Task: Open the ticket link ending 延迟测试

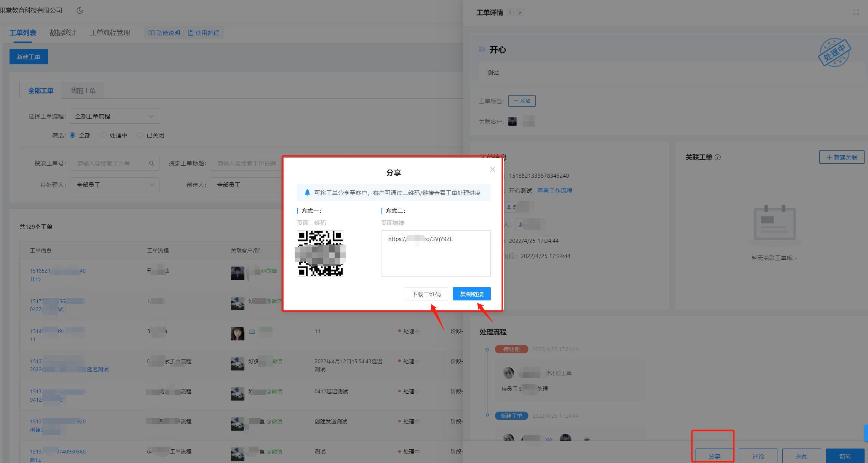Action: (x=69, y=369)
